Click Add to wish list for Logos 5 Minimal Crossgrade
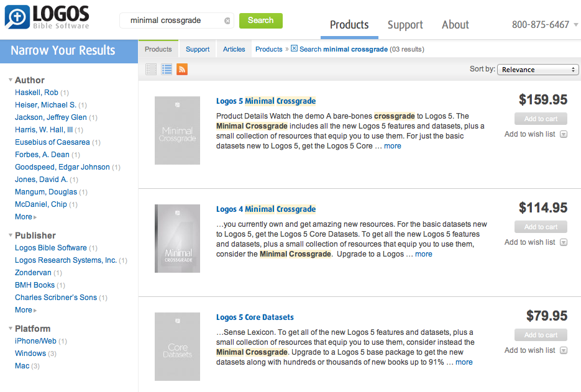 (x=530, y=134)
